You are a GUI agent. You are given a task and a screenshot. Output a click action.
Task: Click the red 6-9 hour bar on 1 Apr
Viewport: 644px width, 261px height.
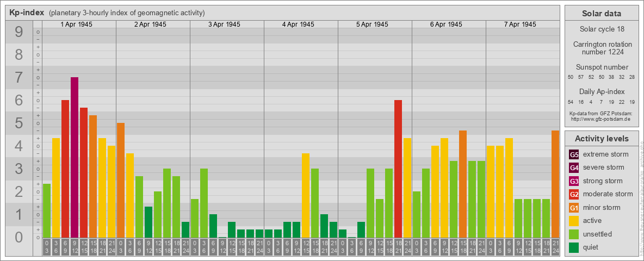pos(65,169)
